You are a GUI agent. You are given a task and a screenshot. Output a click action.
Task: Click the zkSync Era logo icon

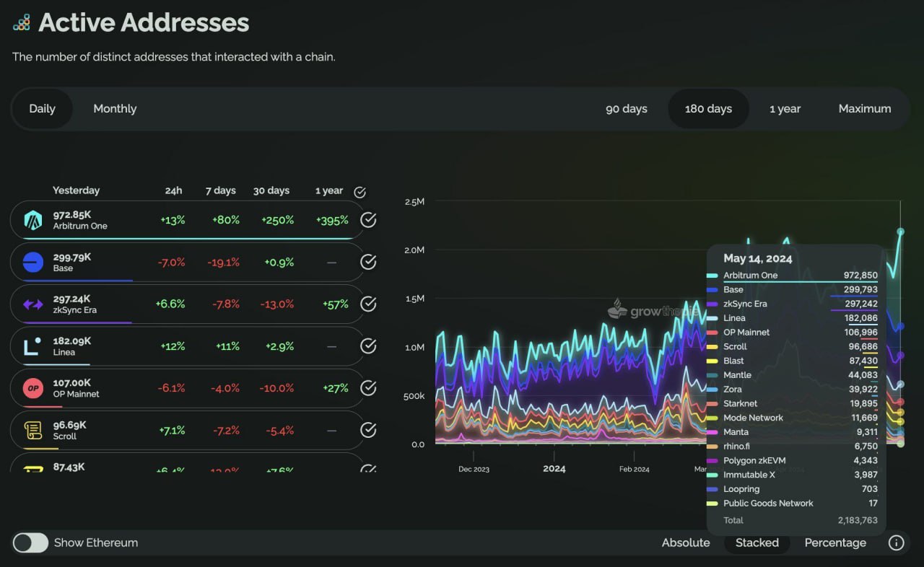(33, 304)
